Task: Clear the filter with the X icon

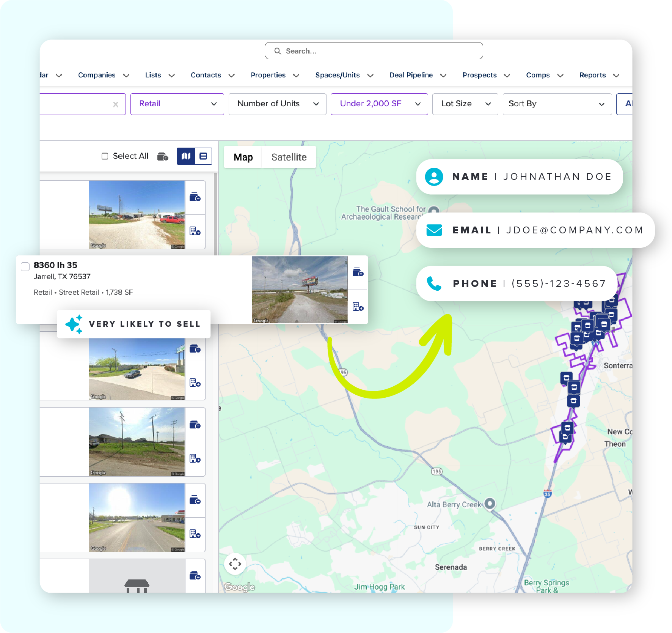Action: tap(116, 104)
